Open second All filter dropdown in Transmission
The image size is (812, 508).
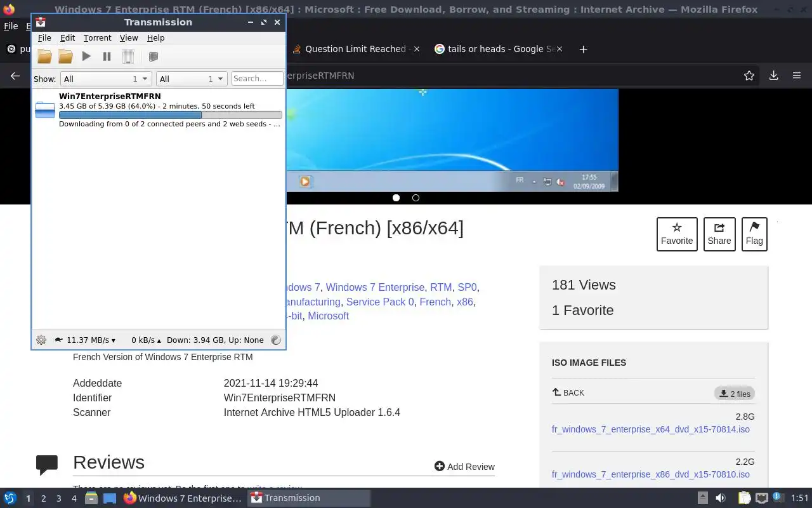(x=191, y=79)
